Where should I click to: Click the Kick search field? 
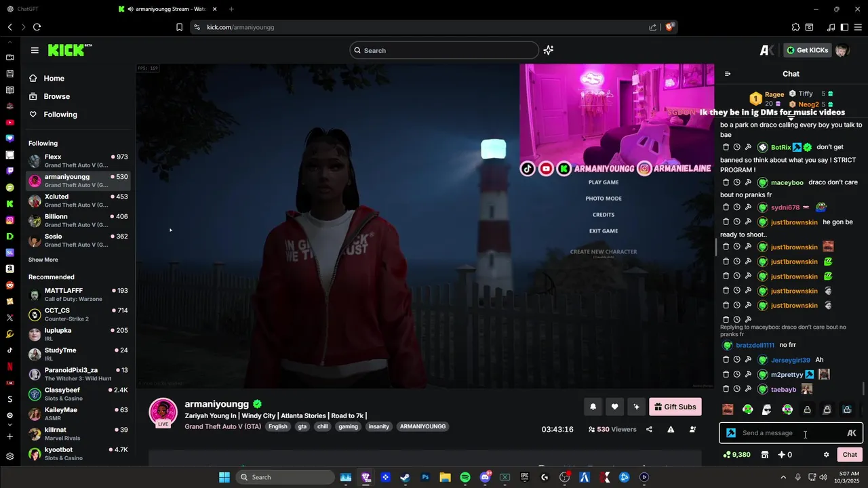[444, 50]
